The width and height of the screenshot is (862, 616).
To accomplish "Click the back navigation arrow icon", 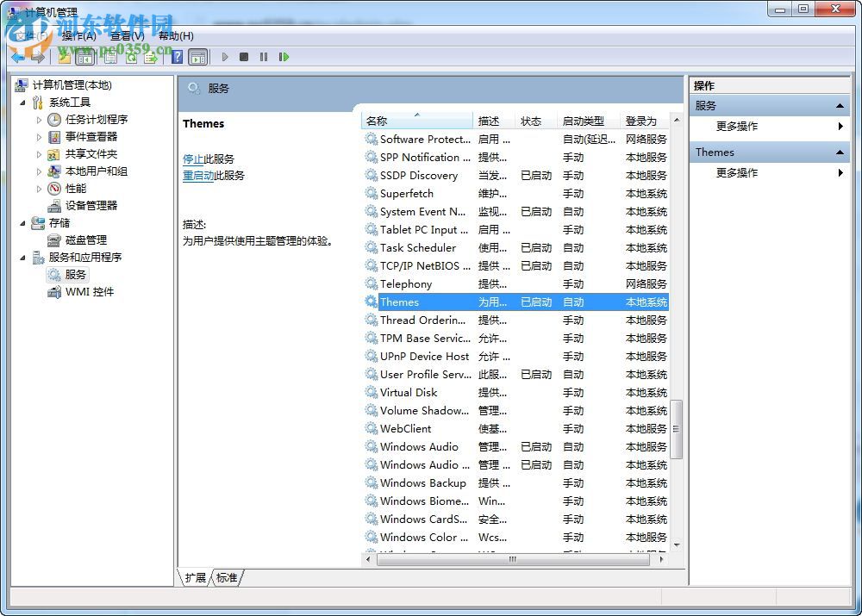I will [17, 57].
